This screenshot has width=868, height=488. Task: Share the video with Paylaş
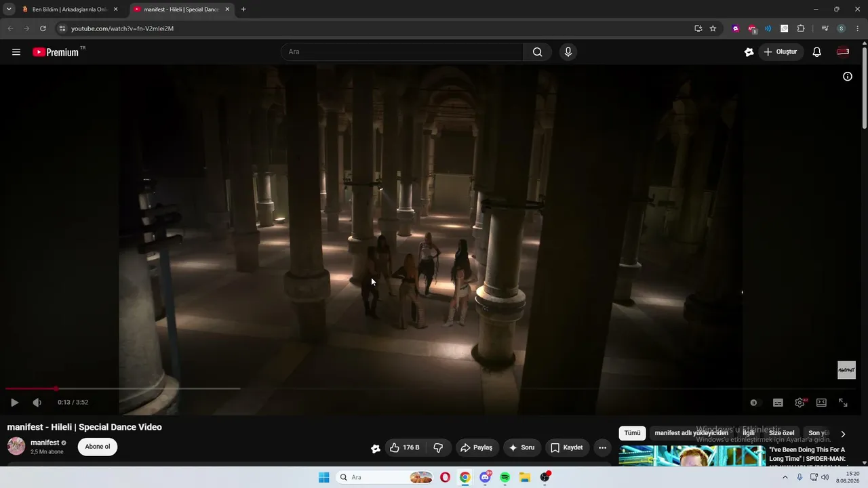point(476,448)
